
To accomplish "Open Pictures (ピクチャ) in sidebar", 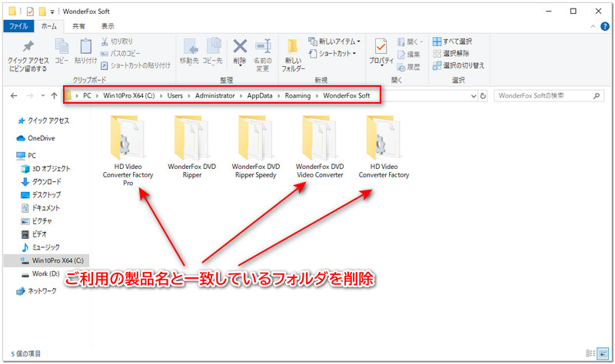I will tap(36, 221).
